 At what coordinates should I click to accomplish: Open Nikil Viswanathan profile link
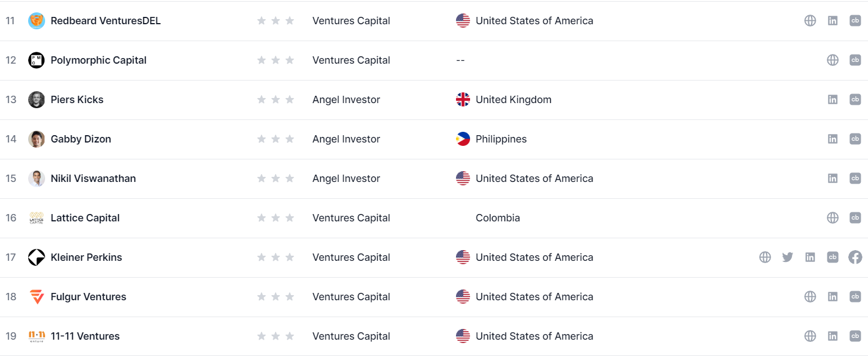pos(93,179)
